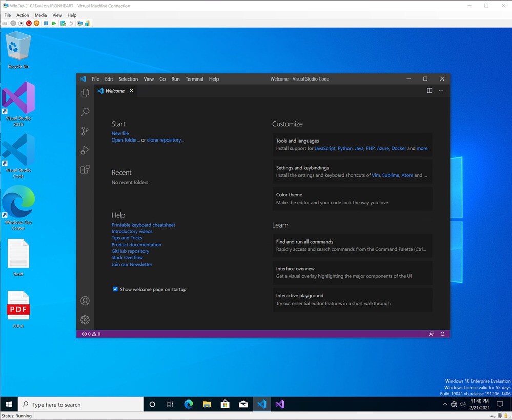Click the errors and warnings status indicator
The image size is (512, 420).
pos(91,334)
